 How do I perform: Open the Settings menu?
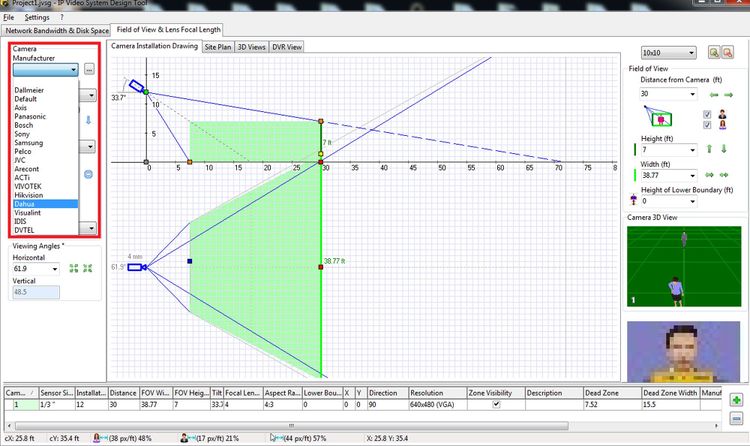point(37,18)
